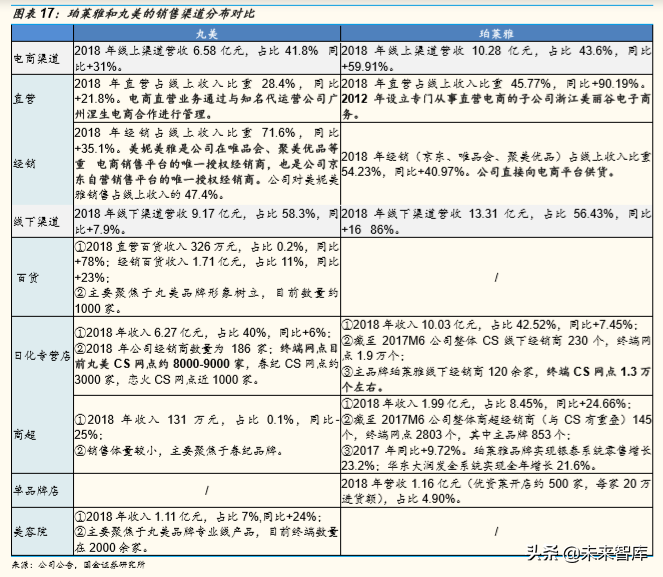The height and width of the screenshot is (577, 663).
Task: Click the 线下渠道 row label
Action: pyautogui.click(x=35, y=221)
